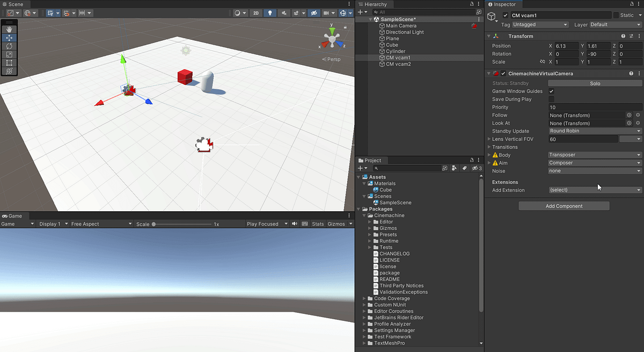Adjust the Game view Scale slider
Screen dimensions: 644x352
[x=181, y=224]
